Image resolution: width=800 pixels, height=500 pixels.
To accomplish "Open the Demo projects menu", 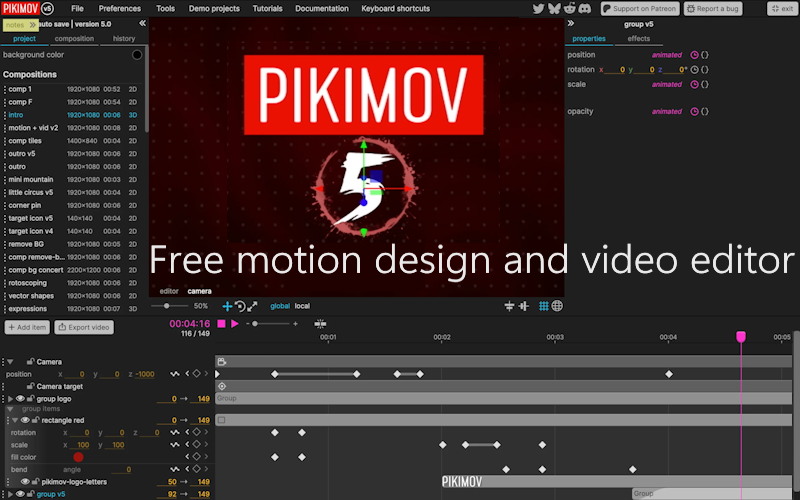I will 214,8.
